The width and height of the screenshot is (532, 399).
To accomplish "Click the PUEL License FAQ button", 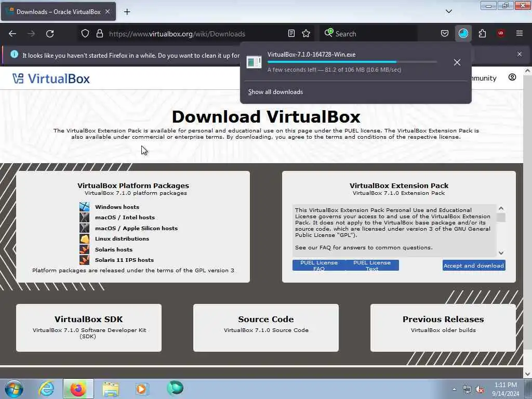I will (x=319, y=265).
